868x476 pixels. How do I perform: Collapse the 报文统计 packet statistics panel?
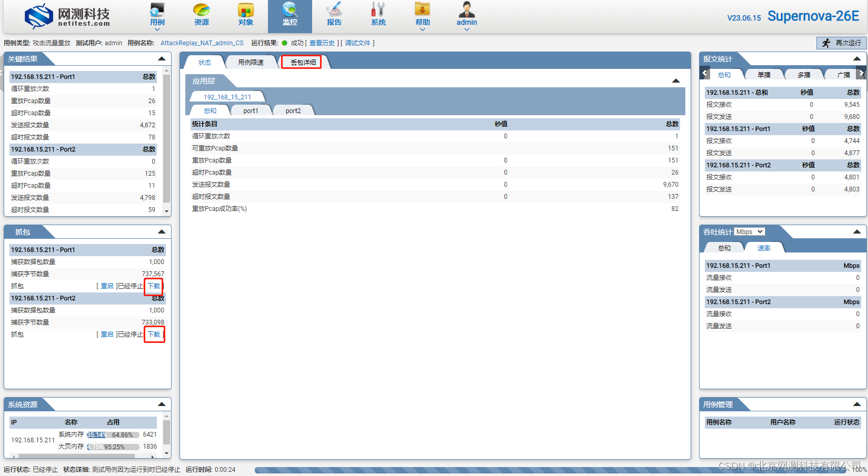coord(857,59)
